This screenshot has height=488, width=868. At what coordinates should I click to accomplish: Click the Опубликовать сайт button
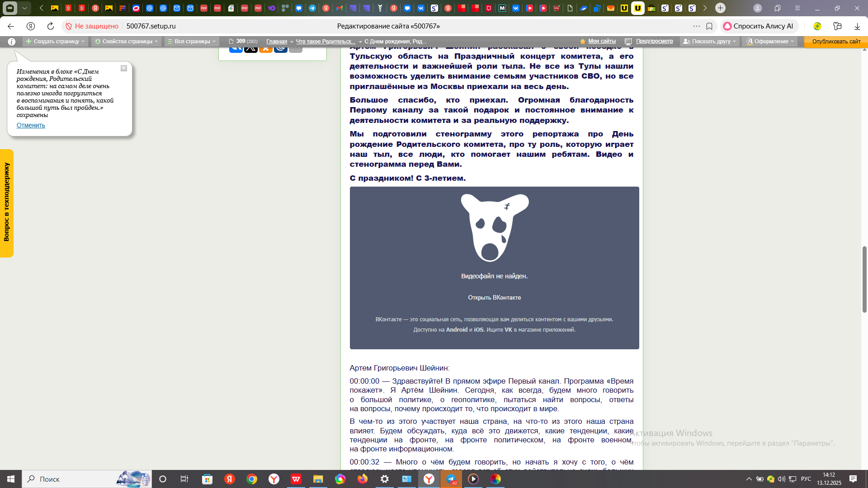(836, 42)
